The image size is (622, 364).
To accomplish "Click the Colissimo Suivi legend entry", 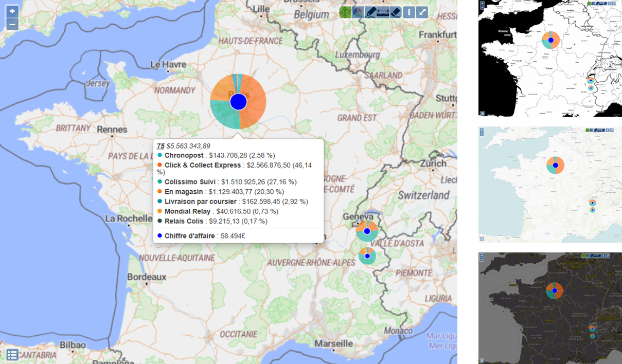I will point(190,181).
